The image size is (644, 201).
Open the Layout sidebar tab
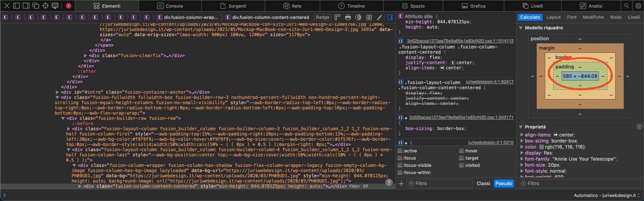tap(553, 17)
